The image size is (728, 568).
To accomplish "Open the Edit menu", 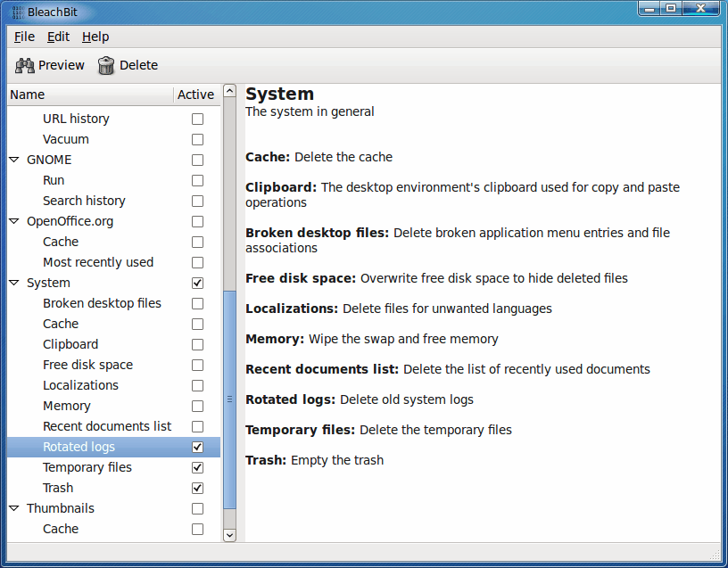I will [58, 37].
